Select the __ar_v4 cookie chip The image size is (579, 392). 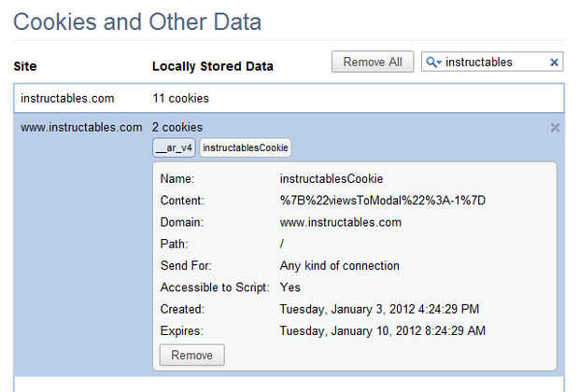click(175, 147)
